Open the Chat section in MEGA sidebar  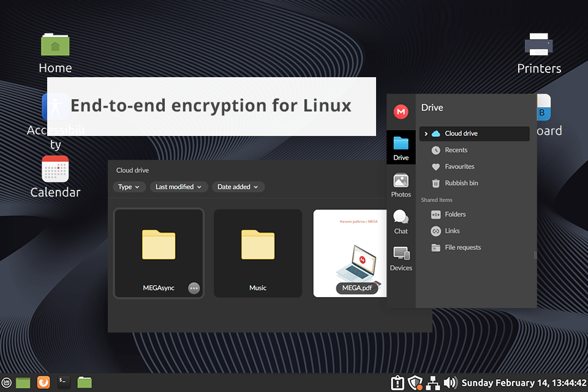pyautogui.click(x=401, y=222)
